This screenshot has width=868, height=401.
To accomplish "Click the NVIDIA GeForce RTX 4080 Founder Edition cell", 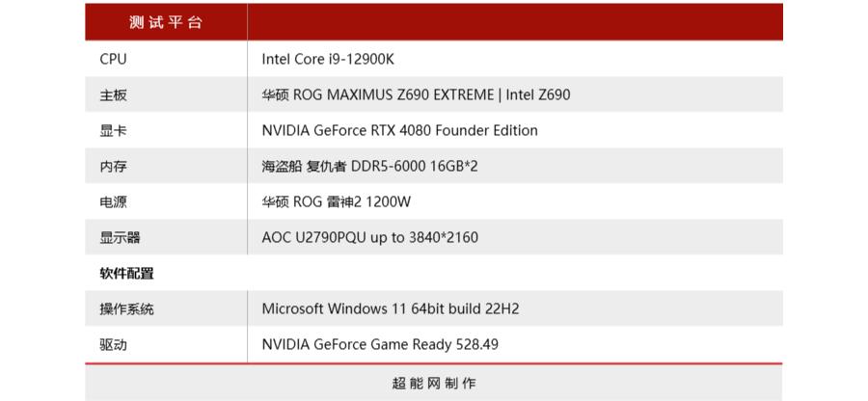I will coord(399,130).
